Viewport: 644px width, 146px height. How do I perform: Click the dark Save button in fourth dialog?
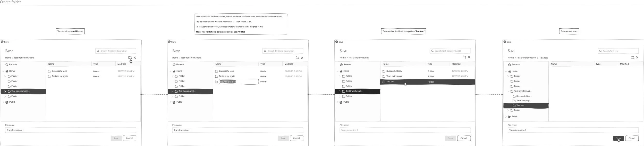click(x=618, y=138)
